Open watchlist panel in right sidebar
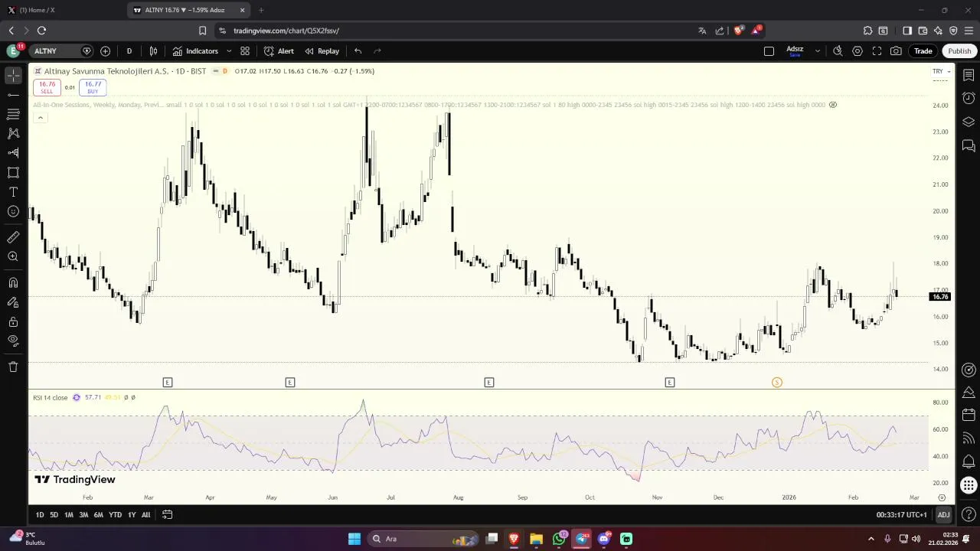This screenshot has width=980, height=551. pos(969,75)
